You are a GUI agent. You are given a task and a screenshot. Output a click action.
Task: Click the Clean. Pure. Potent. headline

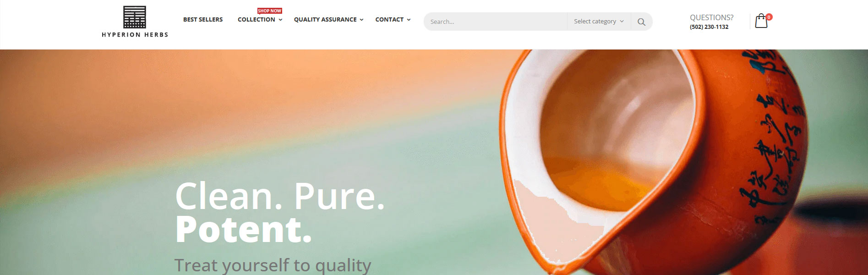pos(280,212)
